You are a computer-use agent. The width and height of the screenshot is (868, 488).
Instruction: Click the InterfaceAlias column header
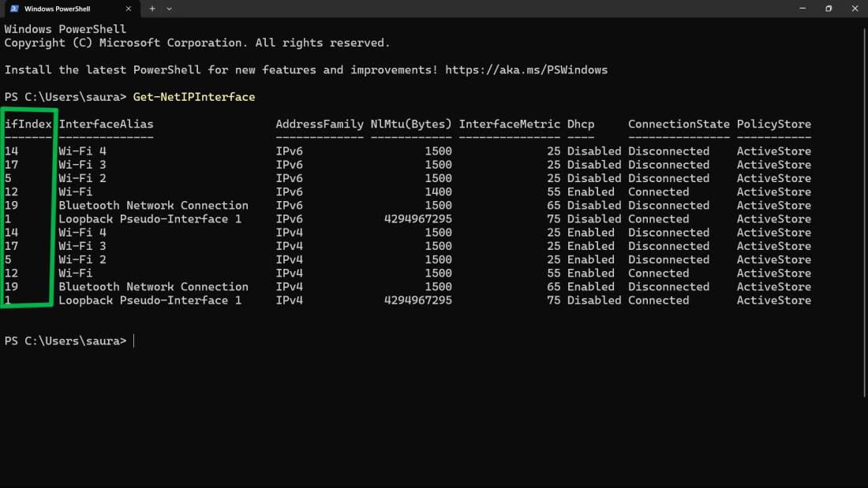[106, 124]
